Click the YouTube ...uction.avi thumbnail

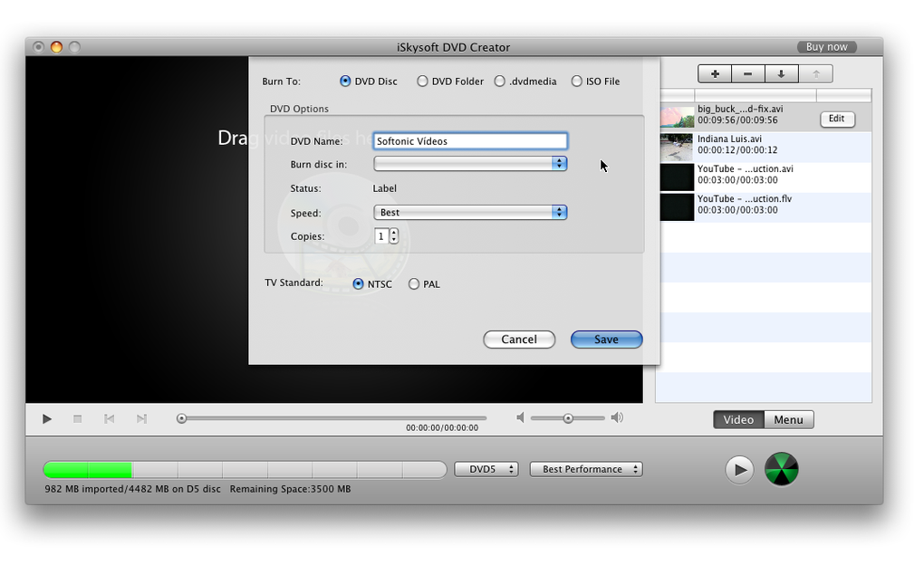point(677,177)
